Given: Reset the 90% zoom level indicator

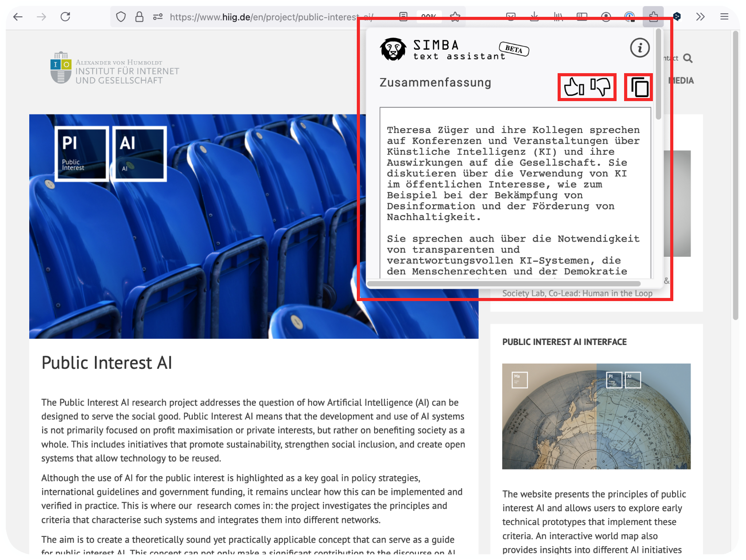Looking at the screenshot, I should (429, 16).
